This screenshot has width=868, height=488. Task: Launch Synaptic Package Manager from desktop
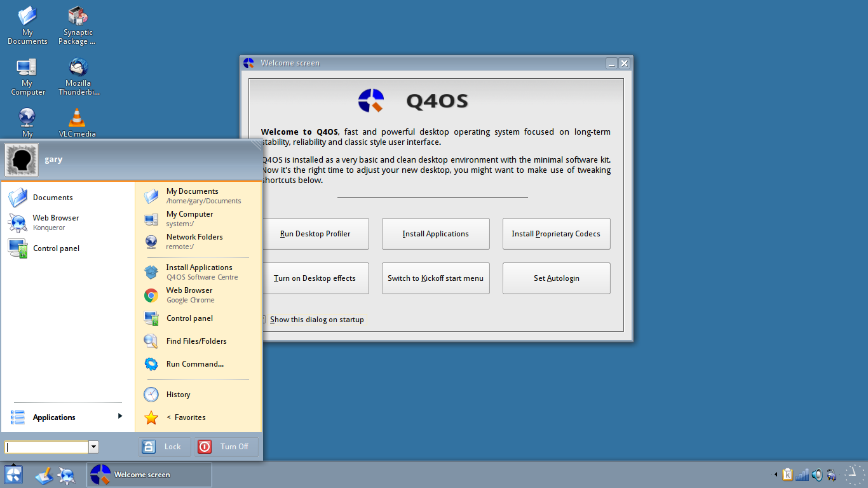(x=78, y=25)
